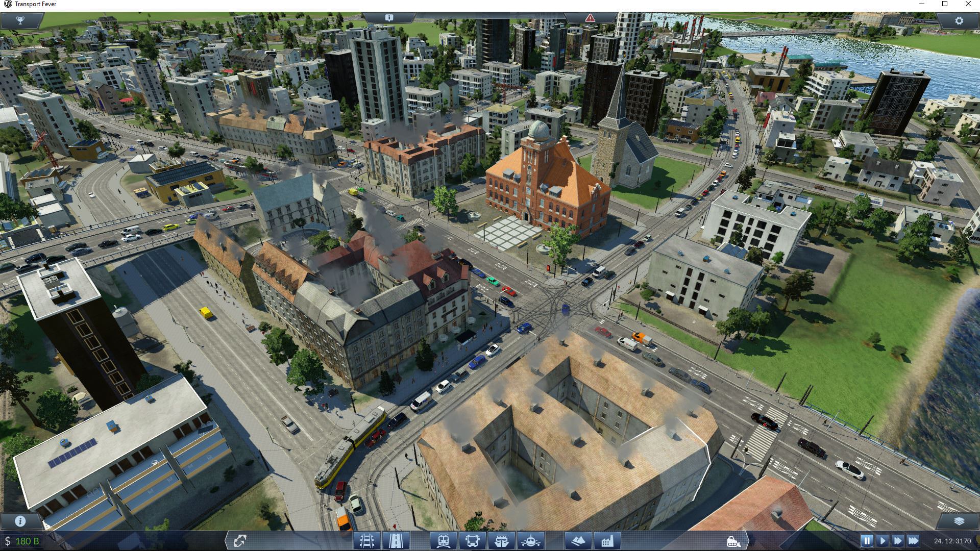The height and width of the screenshot is (551, 980).
Task: Expand the map layers panel
Action: (959, 521)
